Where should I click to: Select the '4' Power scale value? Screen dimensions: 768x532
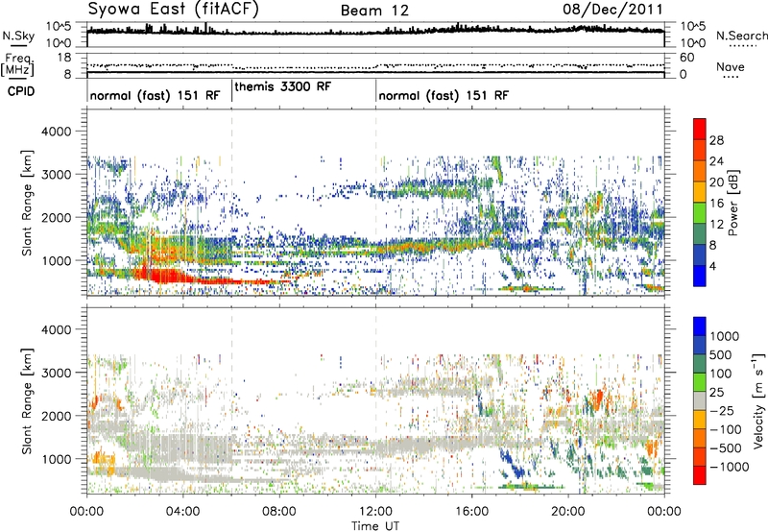click(712, 266)
